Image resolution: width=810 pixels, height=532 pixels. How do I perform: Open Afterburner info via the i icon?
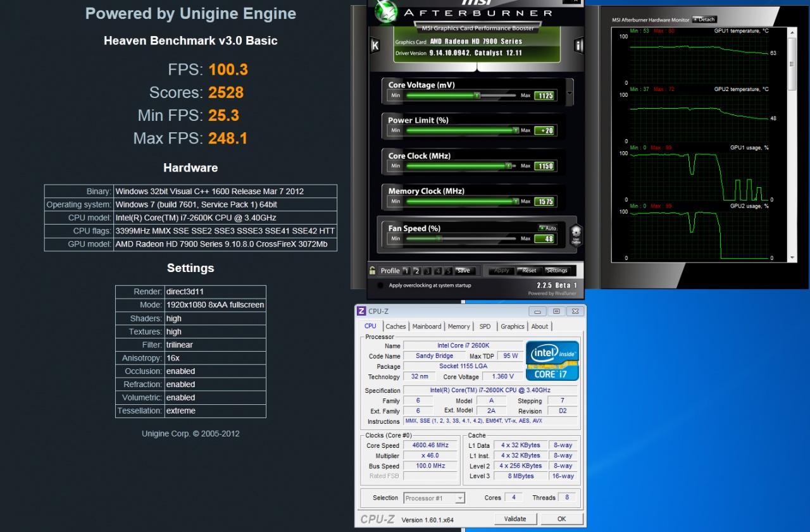tap(578, 46)
